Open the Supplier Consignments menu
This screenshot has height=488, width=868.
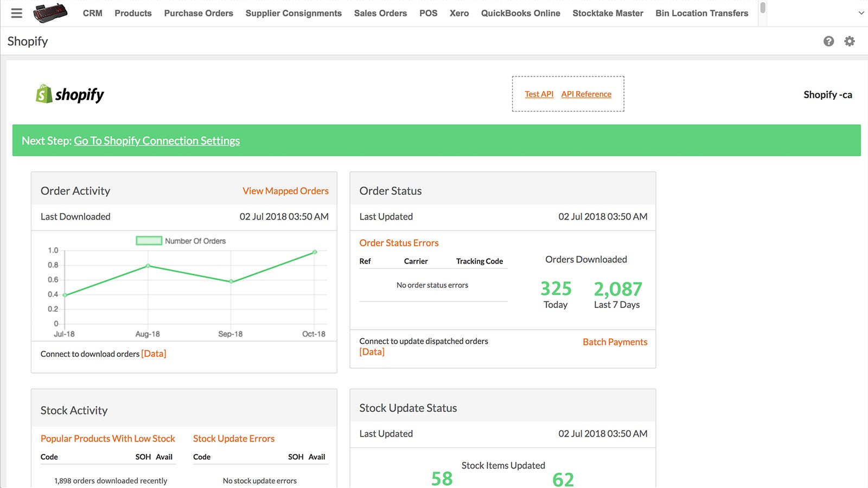tap(293, 13)
